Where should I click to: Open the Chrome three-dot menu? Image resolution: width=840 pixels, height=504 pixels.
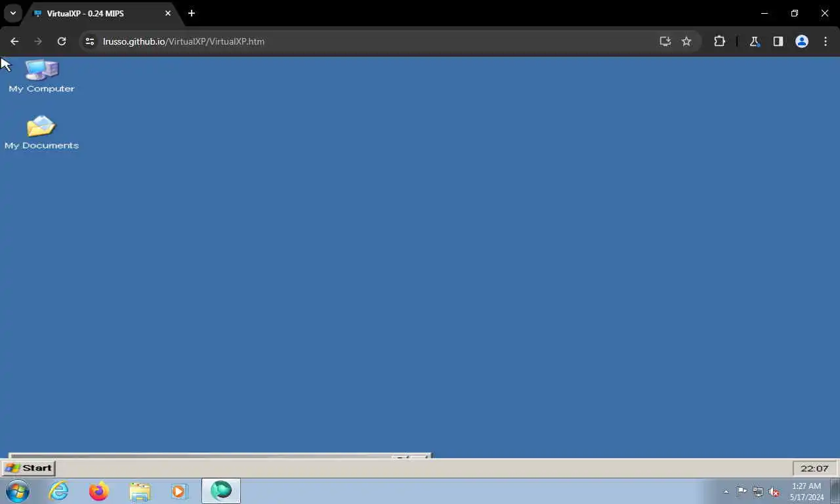826,41
